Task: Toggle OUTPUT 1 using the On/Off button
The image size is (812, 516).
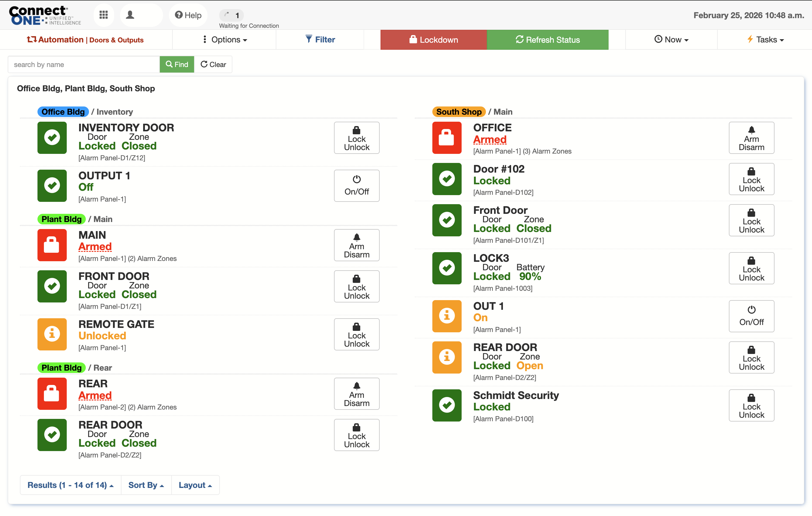Action: [357, 186]
